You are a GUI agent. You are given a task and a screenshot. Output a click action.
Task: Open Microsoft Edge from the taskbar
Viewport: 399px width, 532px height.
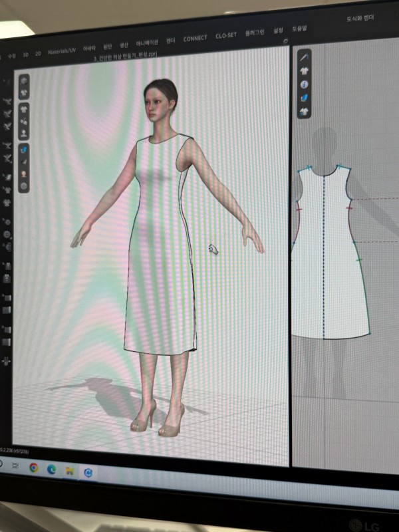[x=51, y=469]
